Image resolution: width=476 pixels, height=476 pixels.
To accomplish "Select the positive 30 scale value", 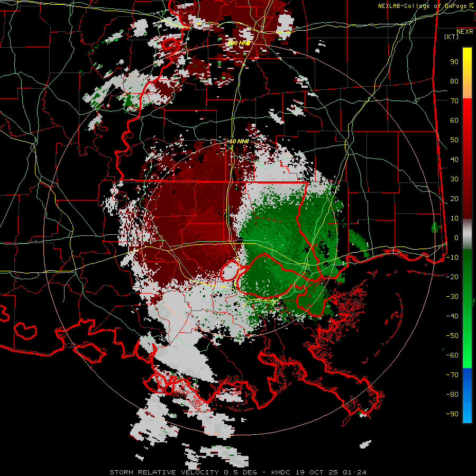I will [x=454, y=179].
